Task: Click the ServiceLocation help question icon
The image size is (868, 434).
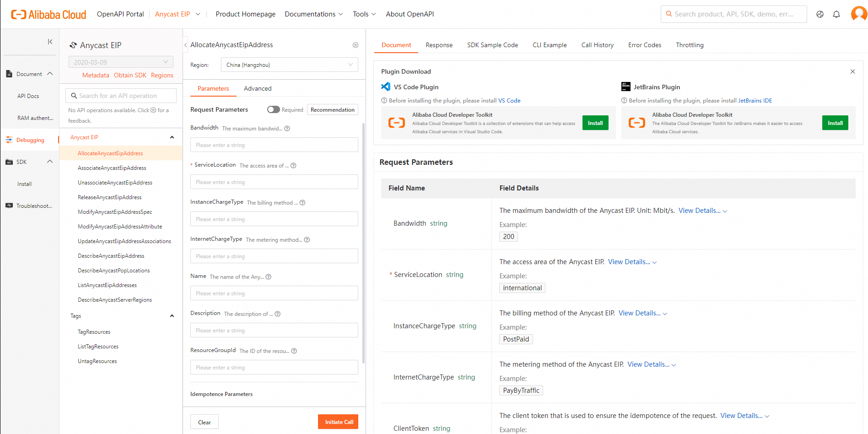Action: coord(293,166)
